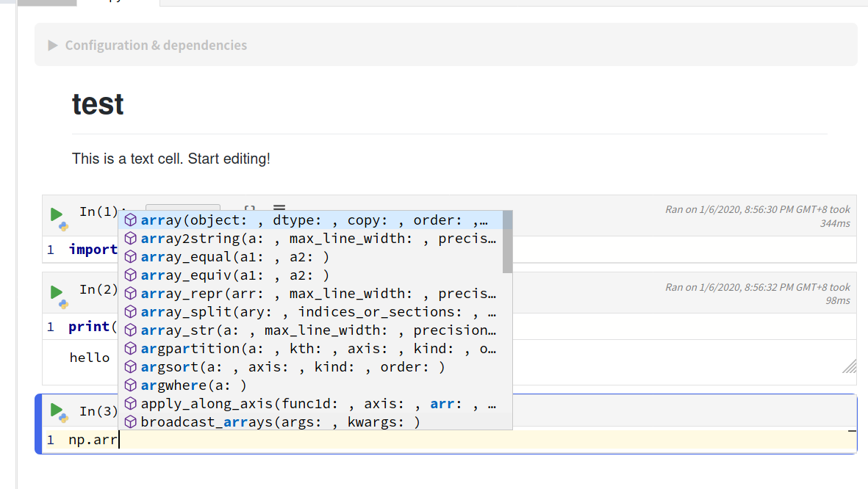Run cell In(1) with the play icon
This screenshot has height=489, width=868.
click(57, 214)
